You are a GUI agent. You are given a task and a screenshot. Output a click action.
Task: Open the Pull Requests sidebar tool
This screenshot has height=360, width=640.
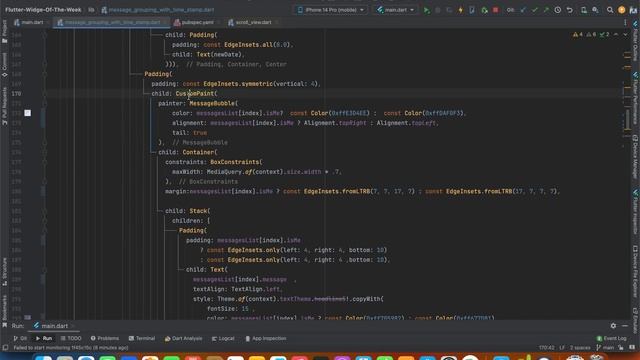(4, 106)
